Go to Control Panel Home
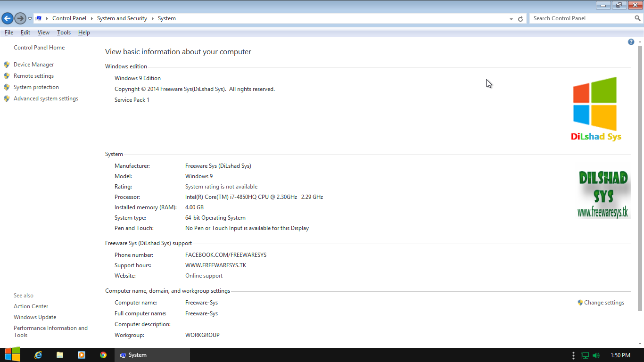The image size is (644, 362). (x=39, y=48)
